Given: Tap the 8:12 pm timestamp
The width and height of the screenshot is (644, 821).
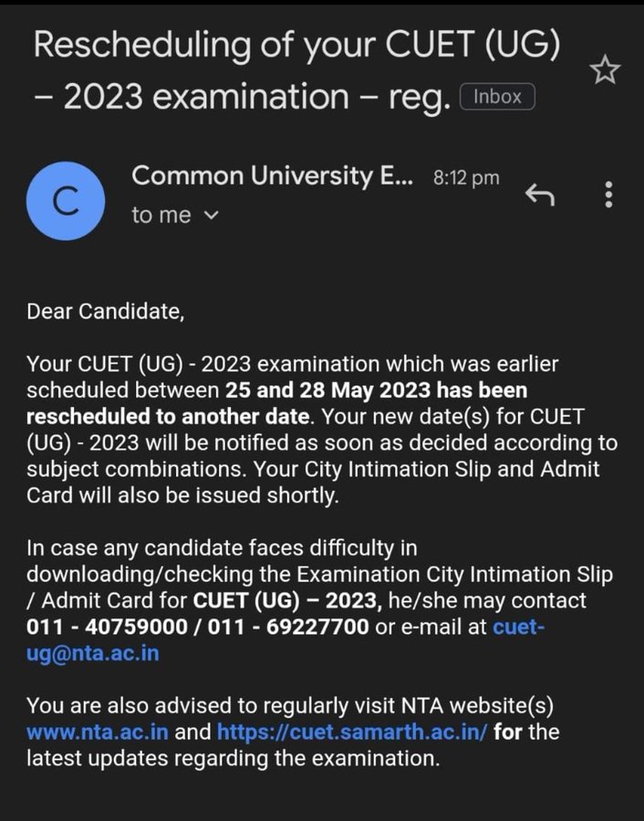Looking at the screenshot, I should 468,178.
